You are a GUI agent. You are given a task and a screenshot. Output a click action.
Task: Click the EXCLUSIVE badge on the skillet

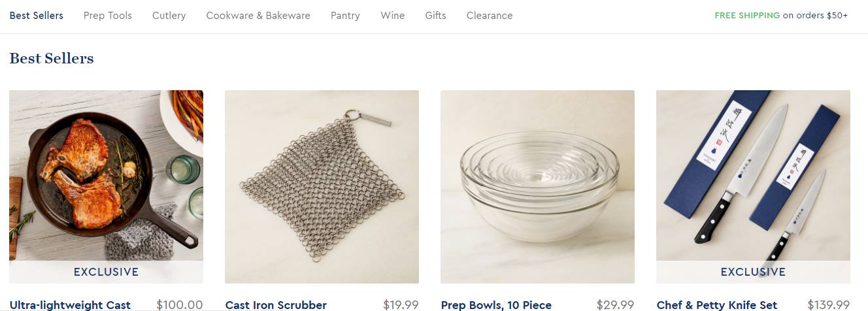click(x=106, y=272)
